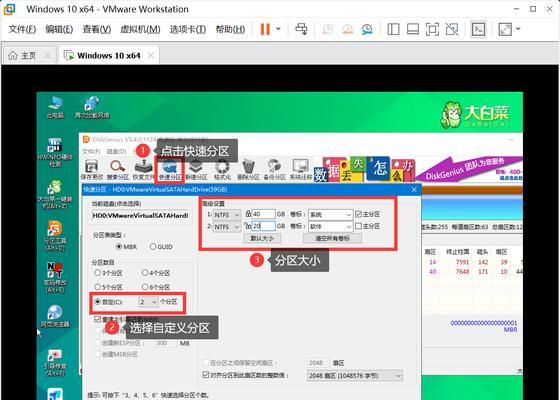Click the 格式化 format toolbar icon
560x400 pixels.
pos(222,169)
